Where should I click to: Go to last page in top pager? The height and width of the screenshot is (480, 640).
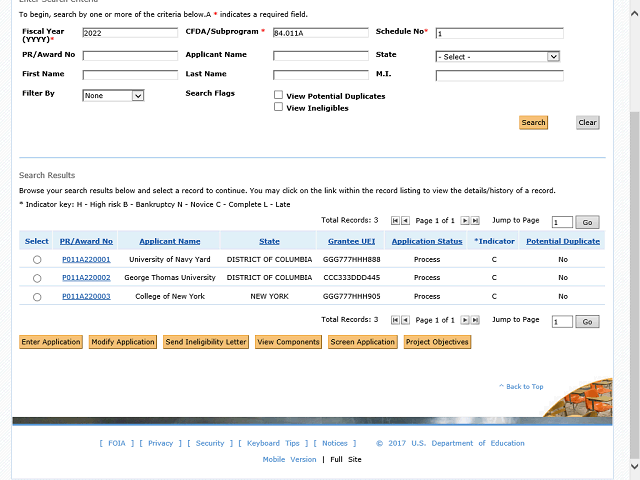tap(475, 221)
